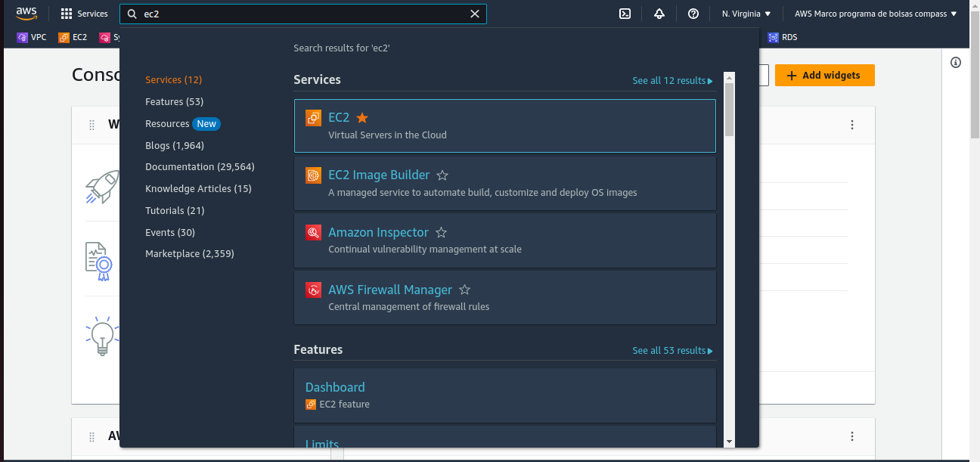The image size is (980, 462).
Task: Select the Amazon Inspector icon
Action: pyautogui.click(x=313, y=232)
